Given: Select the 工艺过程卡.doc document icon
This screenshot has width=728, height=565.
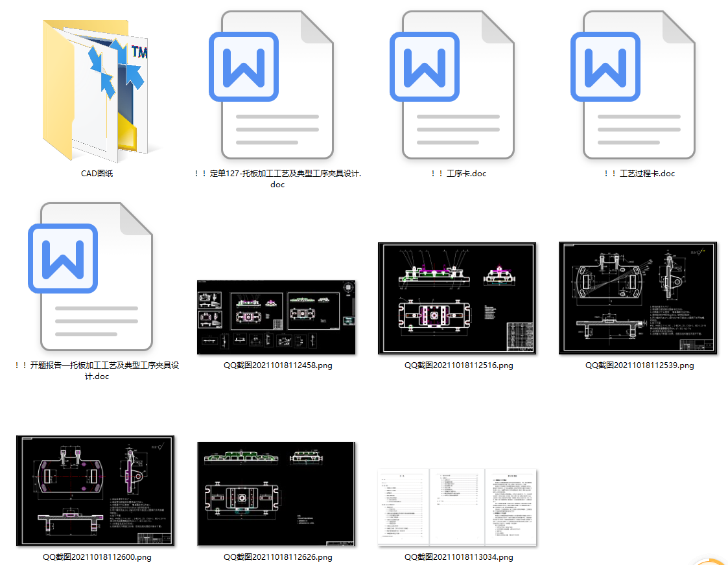Looking at the screenshot, I should [639, 86].
